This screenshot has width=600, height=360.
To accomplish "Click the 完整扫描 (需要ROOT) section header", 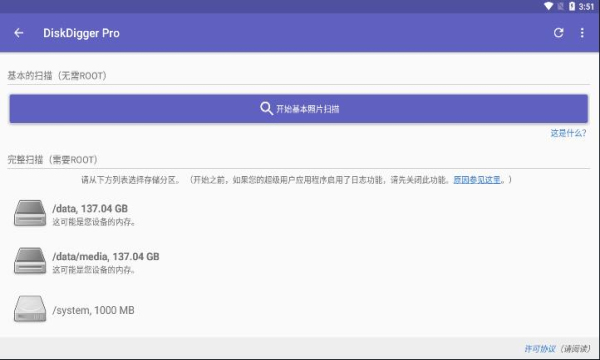I will [x=52, y=160].
